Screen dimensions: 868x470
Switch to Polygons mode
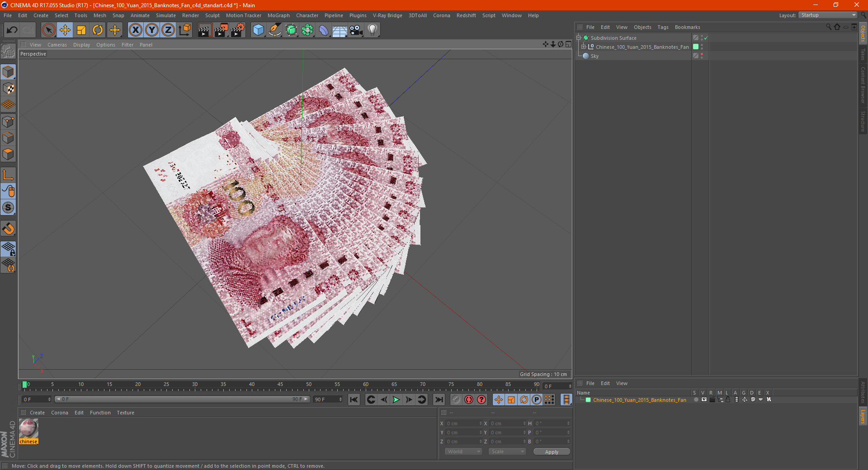tap(8, 154)
